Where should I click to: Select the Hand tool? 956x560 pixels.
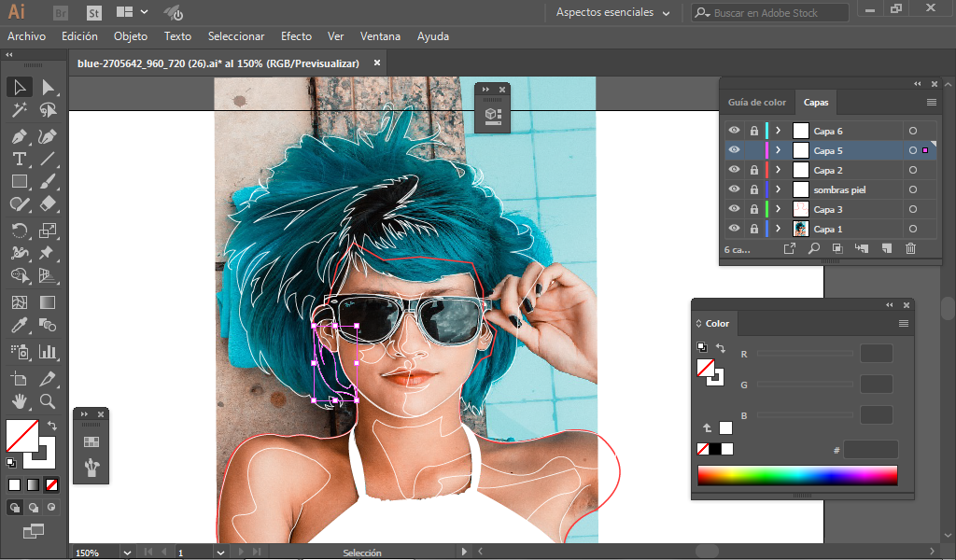(x=20, y=401)
